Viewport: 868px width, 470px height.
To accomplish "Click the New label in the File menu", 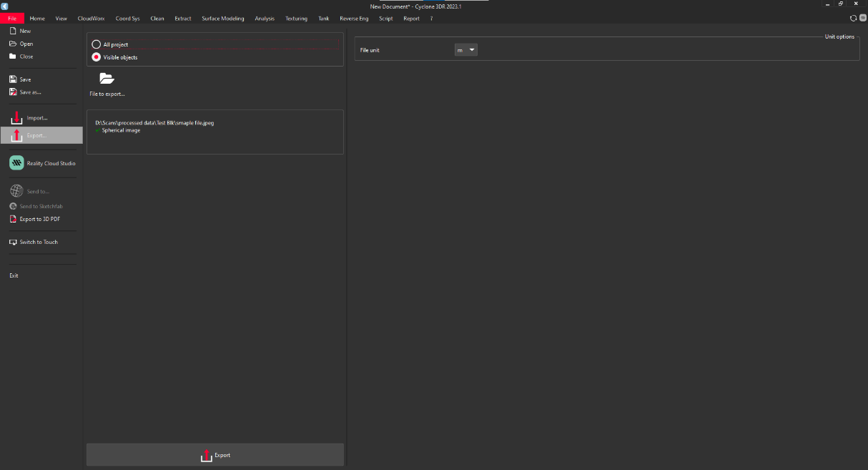I will [x=26, y=31].
